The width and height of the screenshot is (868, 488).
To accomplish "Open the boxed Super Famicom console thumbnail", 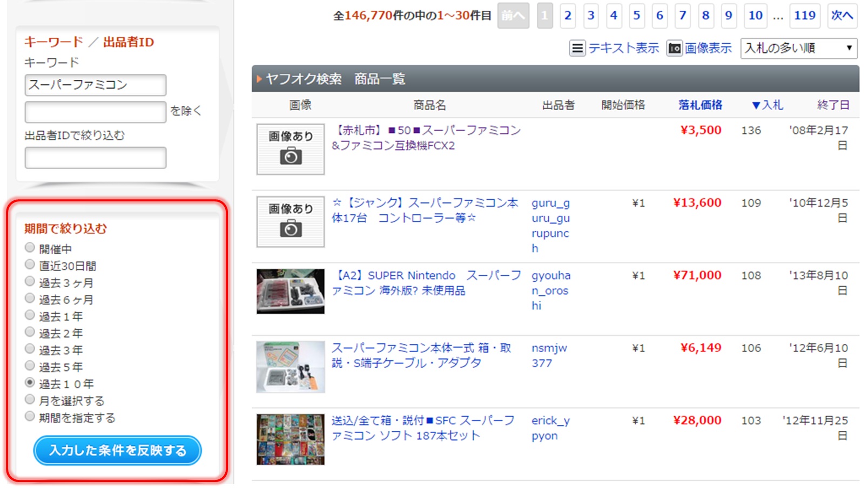I will click(291, 367).
